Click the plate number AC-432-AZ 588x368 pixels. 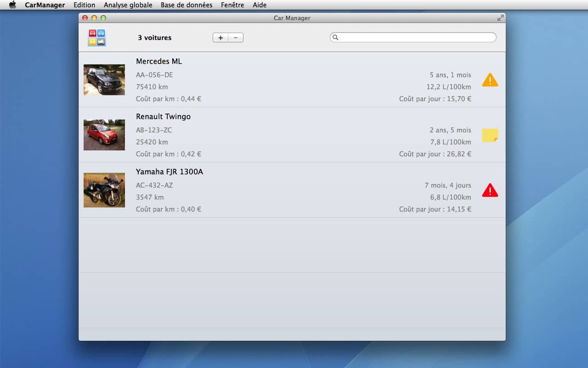pos(154,185)
